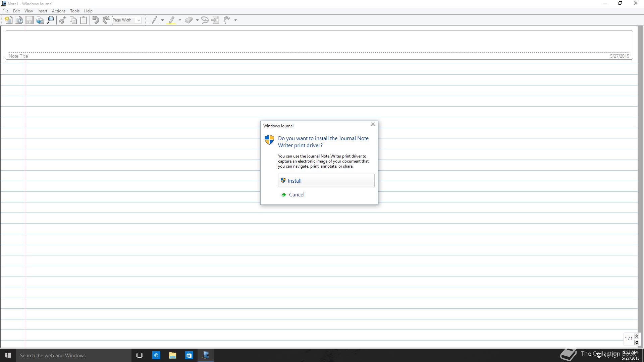The height and width of the screenshot is (362, 644).
Task: Select the Flag tool
Action: pos(227,20)
